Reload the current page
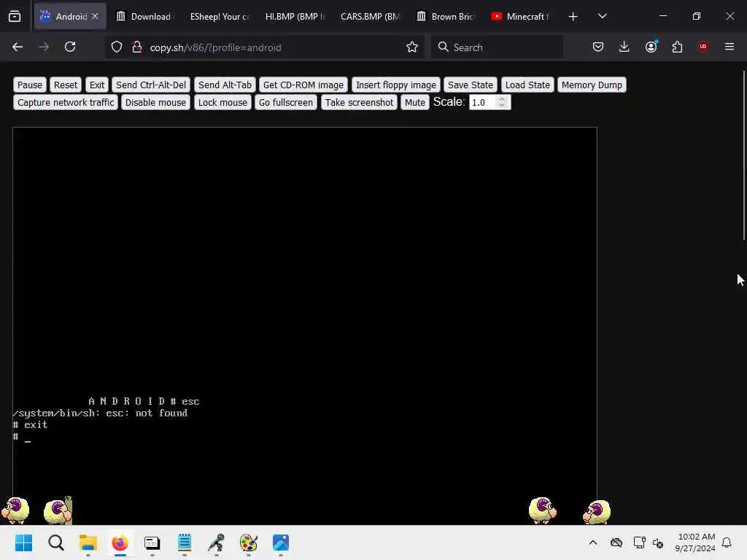747x560 pixels. coord(70,47)
